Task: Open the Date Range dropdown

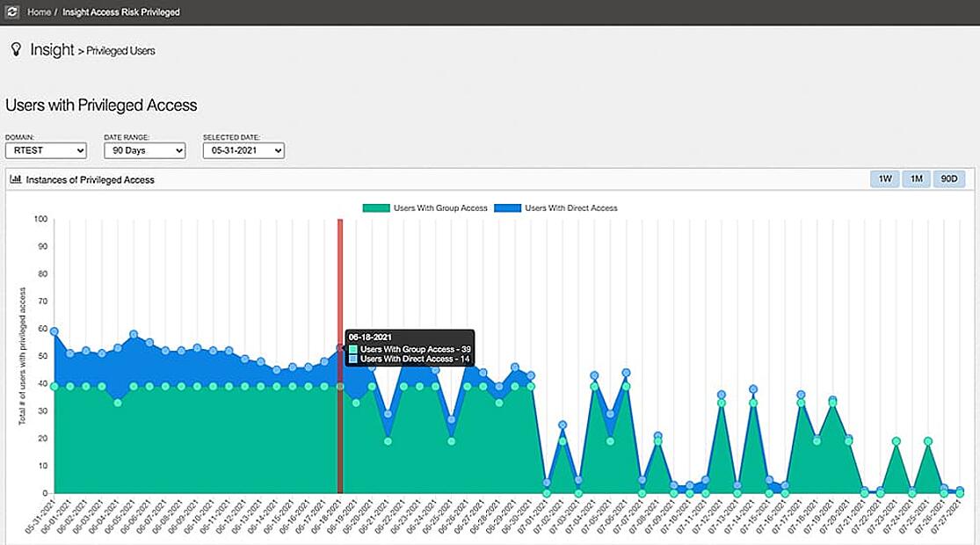Action: click(144, 150)
